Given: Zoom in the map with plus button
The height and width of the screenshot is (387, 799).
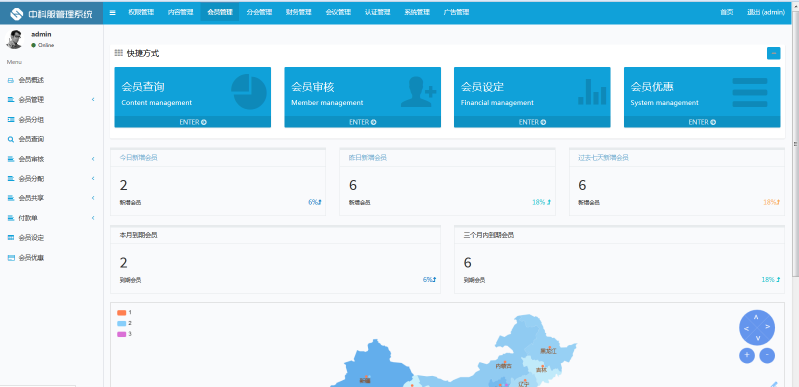Looking at the screenshot, I should [747, 355].
